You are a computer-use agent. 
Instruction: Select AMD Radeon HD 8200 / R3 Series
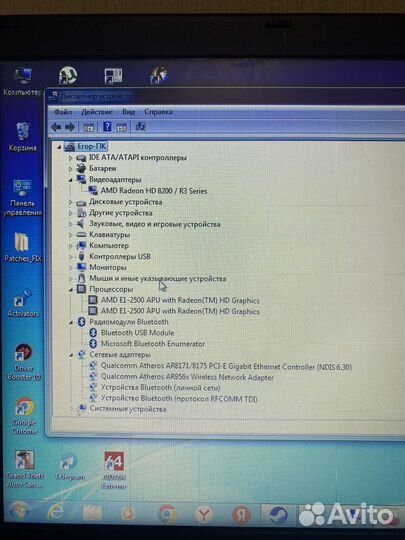pos(154,191)
